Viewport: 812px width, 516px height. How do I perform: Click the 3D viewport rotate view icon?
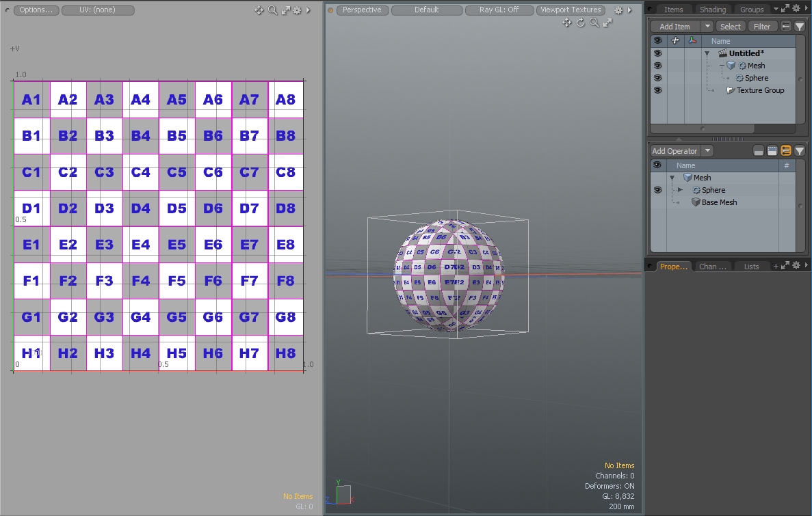coord(581,23)
